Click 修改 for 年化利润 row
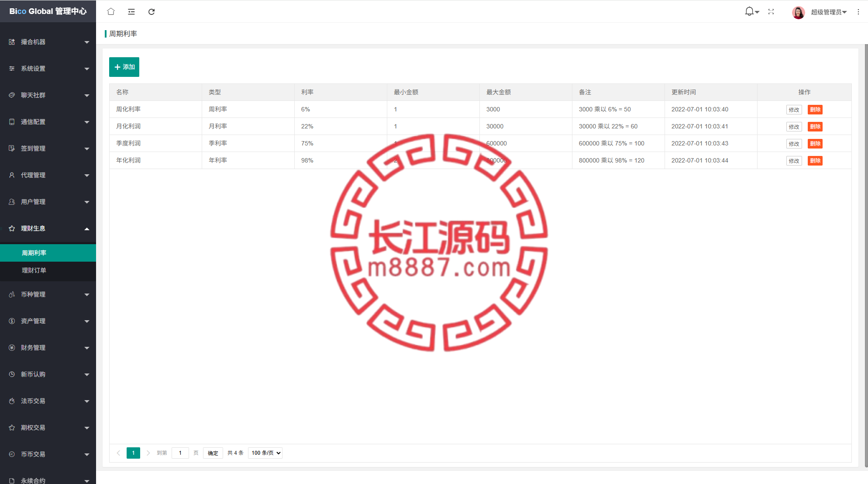This screenshot has width=868, height=484. tap(794, 161)
